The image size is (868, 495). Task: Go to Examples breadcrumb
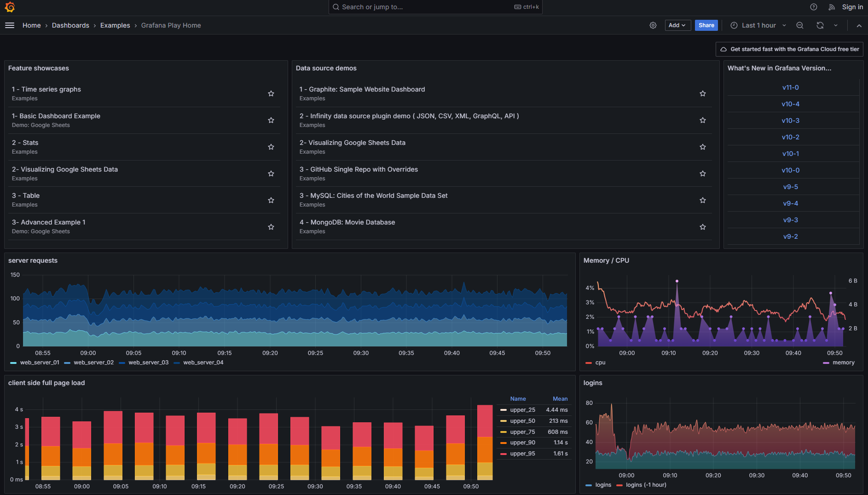coord(115,25)
